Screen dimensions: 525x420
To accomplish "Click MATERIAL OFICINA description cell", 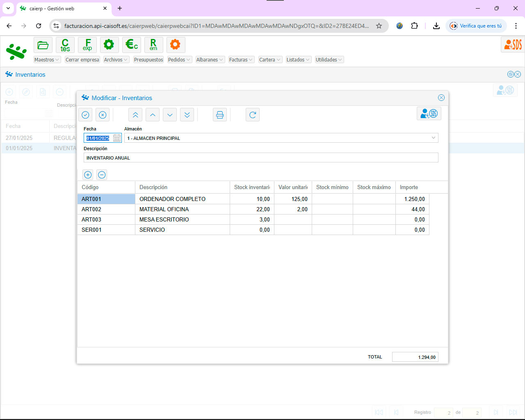I will [183, 209].
